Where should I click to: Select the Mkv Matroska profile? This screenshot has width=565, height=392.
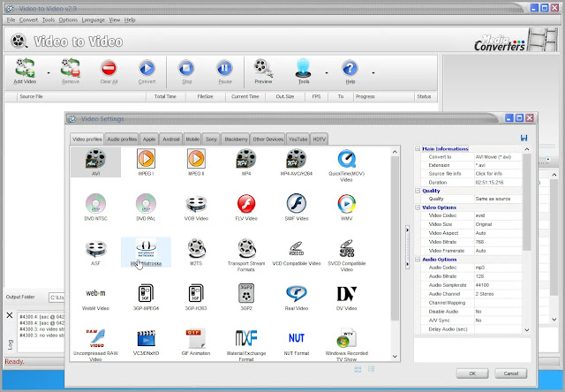146,253
